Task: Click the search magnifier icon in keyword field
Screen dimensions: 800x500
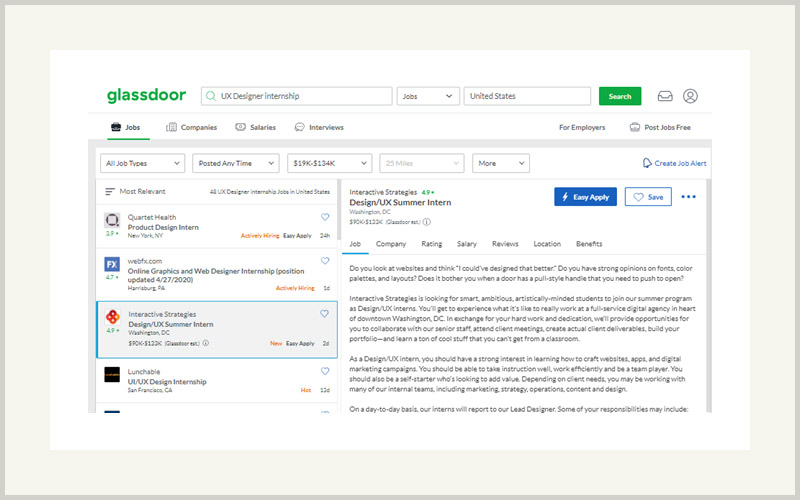Action: click(x=211, y=96)
